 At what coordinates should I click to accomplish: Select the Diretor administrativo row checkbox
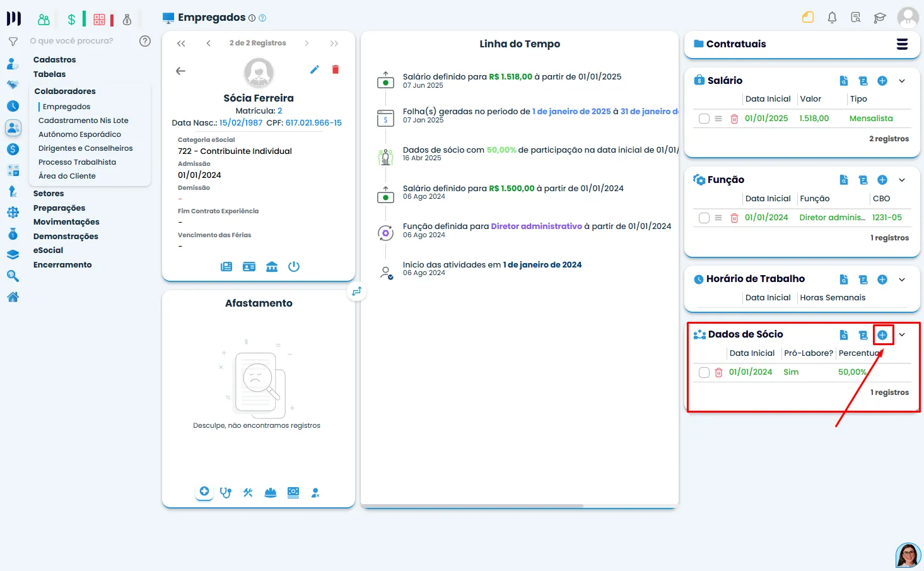(x=704, y=218)
